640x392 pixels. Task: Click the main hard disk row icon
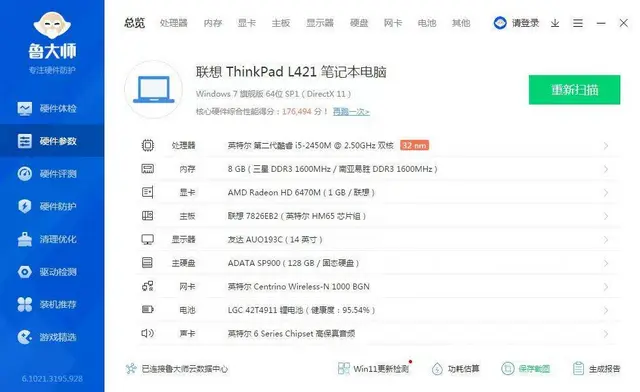click(x=147, y=263)
